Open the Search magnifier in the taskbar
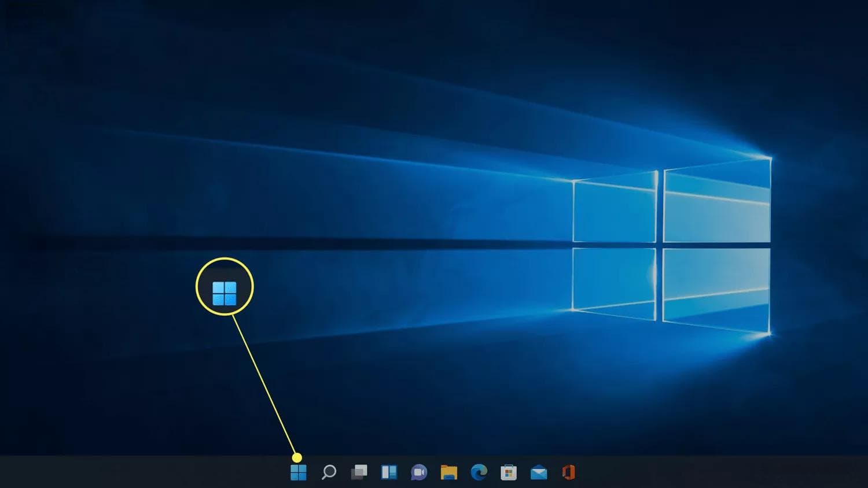Image resolution: width=868 pixels, height=488 pixels. point(329,472)
